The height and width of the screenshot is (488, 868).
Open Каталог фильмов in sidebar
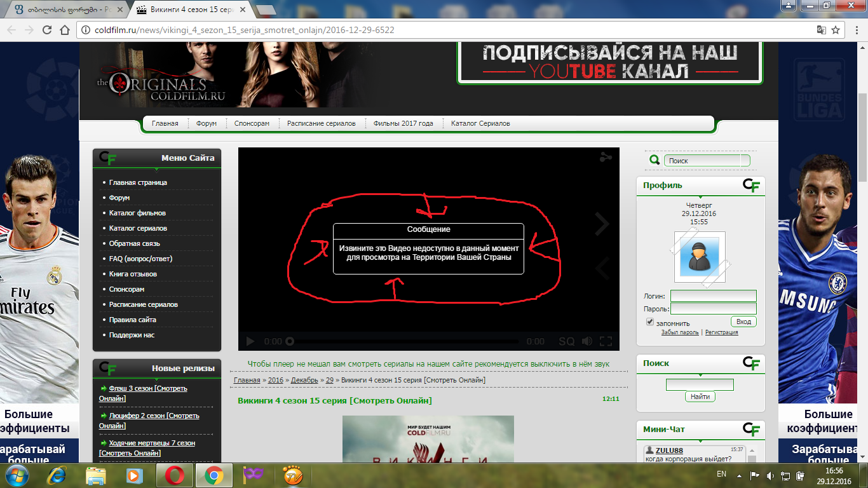[137, 213]
